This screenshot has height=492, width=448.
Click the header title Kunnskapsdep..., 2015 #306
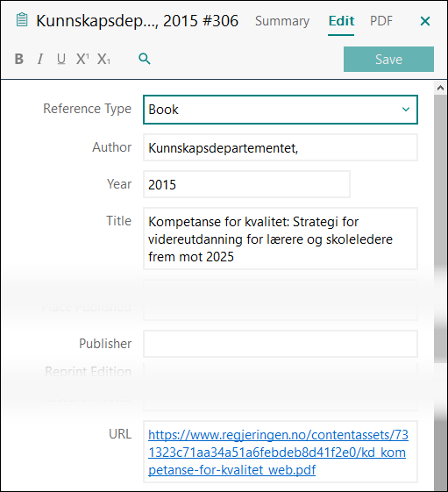pos(137,21)
